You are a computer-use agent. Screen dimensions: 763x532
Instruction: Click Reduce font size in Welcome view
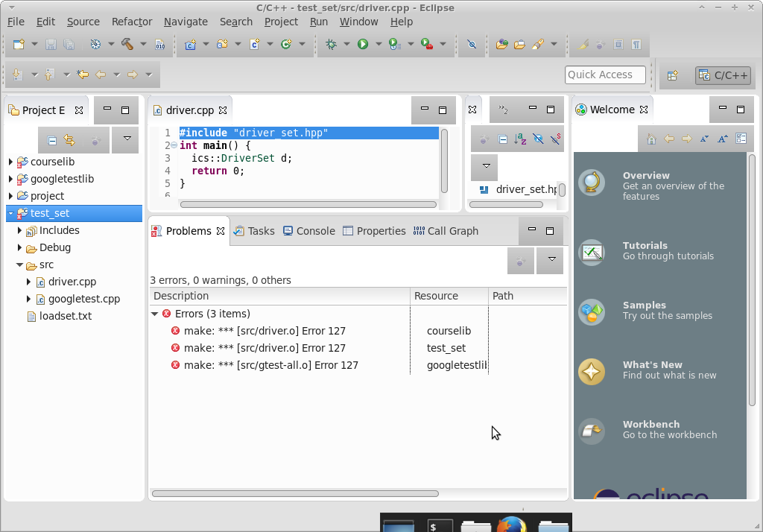point(705,139)
